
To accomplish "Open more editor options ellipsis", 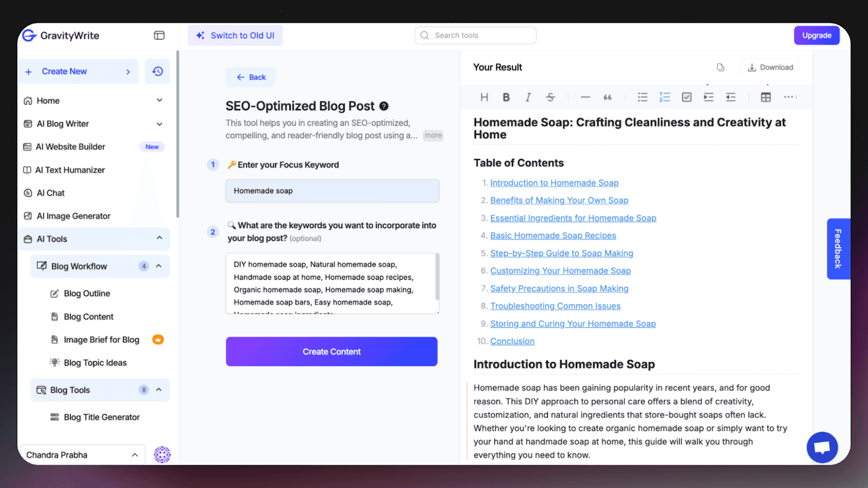I will 789,97.
